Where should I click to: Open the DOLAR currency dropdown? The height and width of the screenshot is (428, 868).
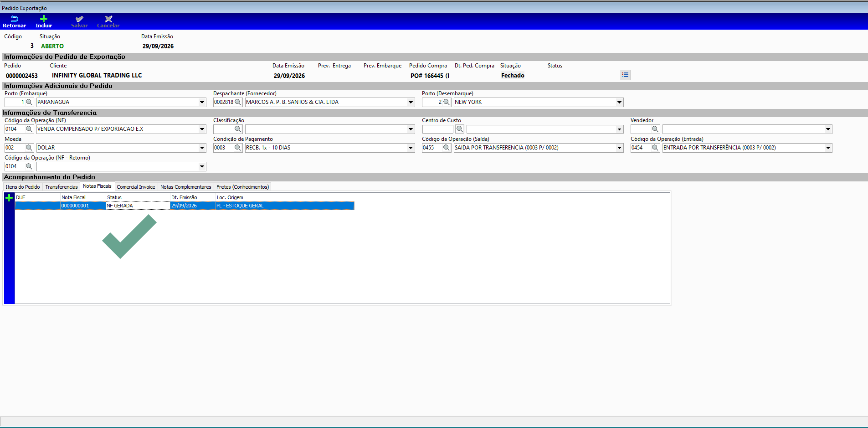pos(202,148)
